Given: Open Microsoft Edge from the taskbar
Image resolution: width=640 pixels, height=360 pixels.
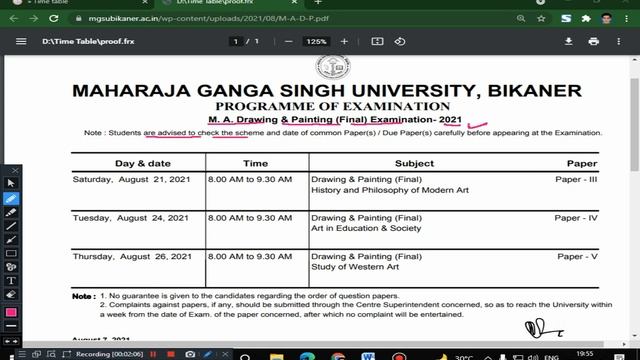Looking at the screenshot, I should point(307,357).
